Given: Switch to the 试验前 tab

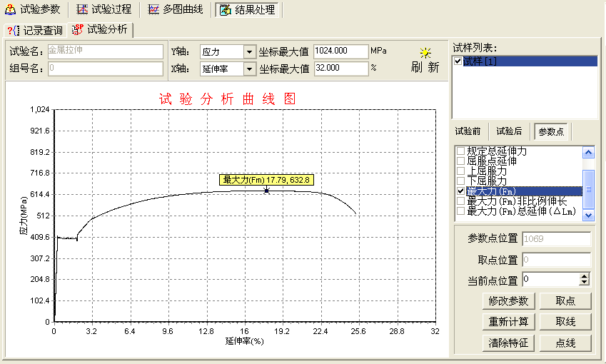Looking at the screenshot, I should pos(471,131).
